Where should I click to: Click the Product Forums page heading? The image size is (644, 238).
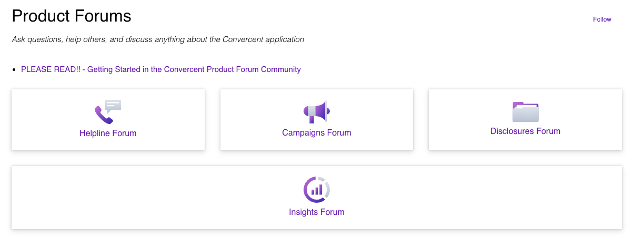coord(72,16)
